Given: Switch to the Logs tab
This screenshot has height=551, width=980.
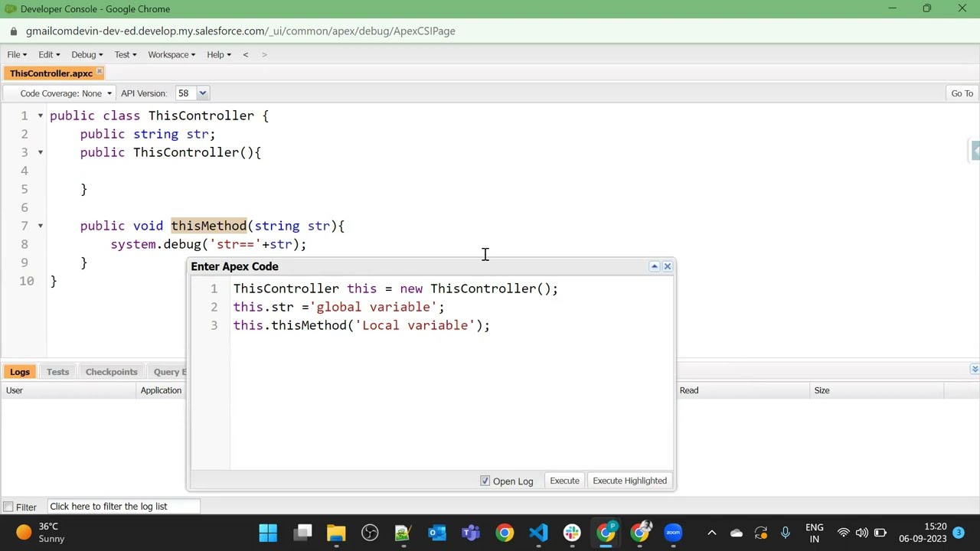Looking at the screenshot, I should [x=20, y=372].
